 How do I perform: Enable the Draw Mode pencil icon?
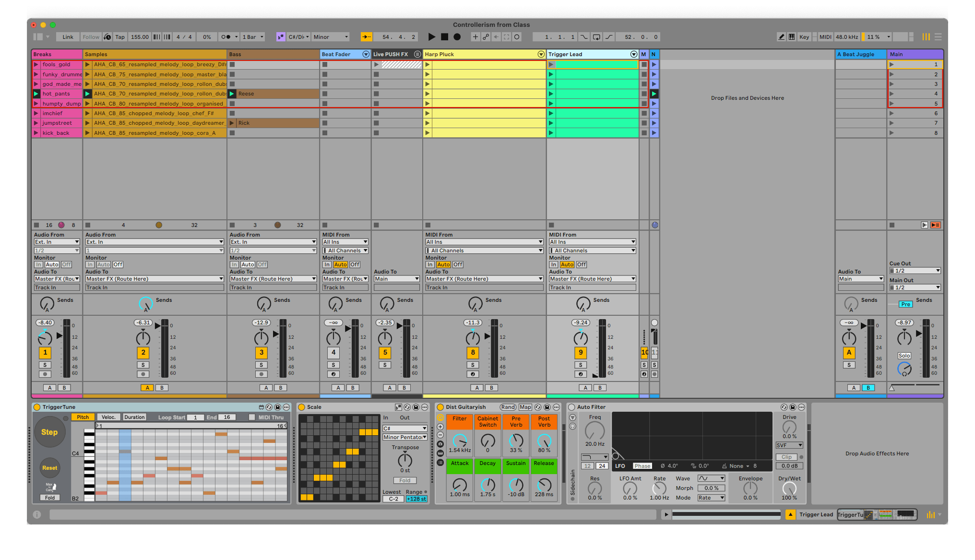[x=782, y=37]
